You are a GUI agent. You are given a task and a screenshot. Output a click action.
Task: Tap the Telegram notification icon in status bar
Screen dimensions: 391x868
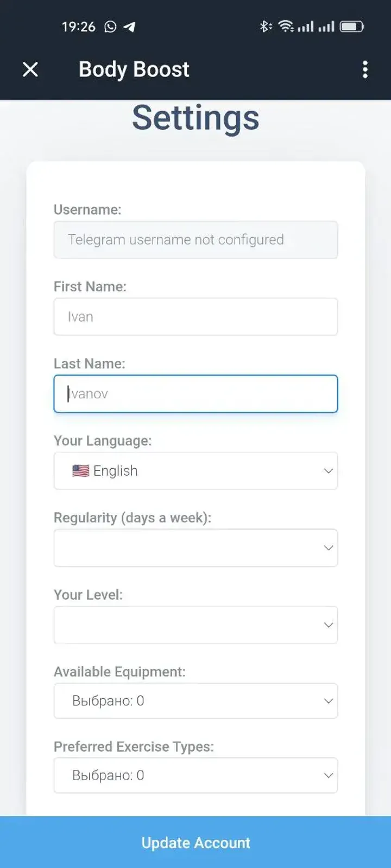(129, 27)
